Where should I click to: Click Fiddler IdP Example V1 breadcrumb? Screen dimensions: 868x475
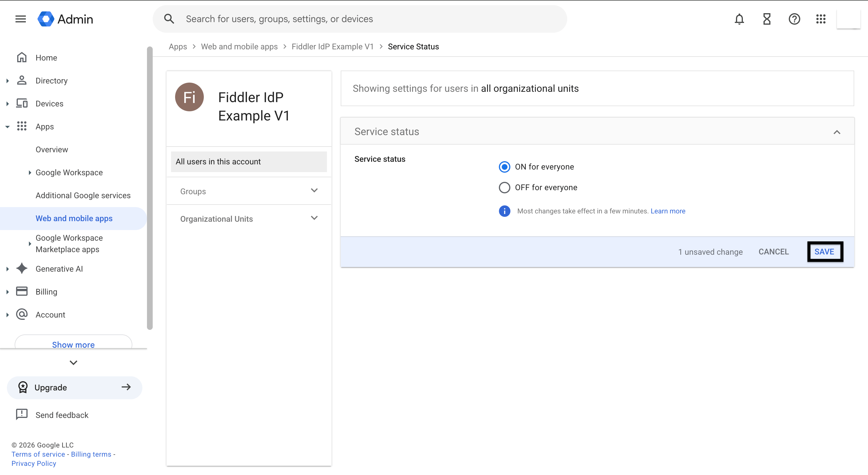click(332, 46)
